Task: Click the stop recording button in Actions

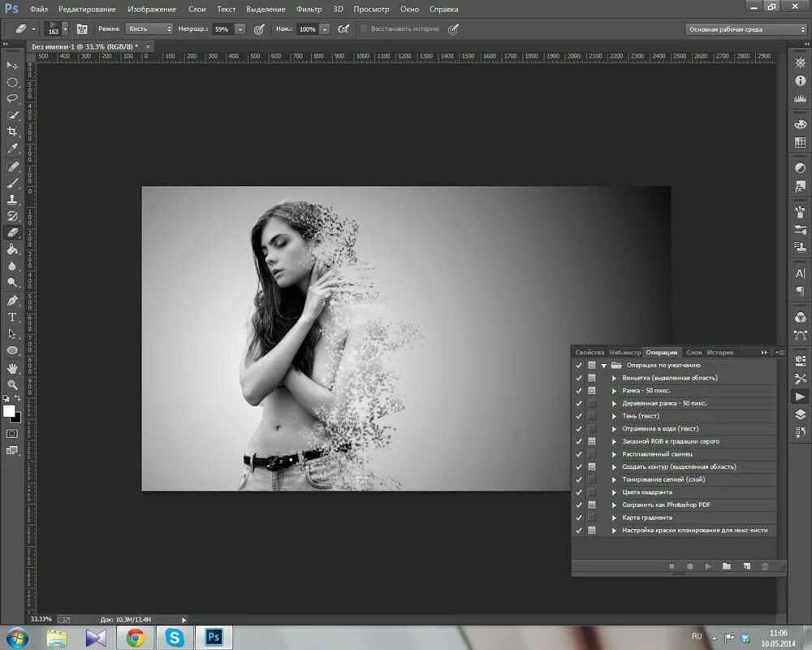Action: click(672, 566)
